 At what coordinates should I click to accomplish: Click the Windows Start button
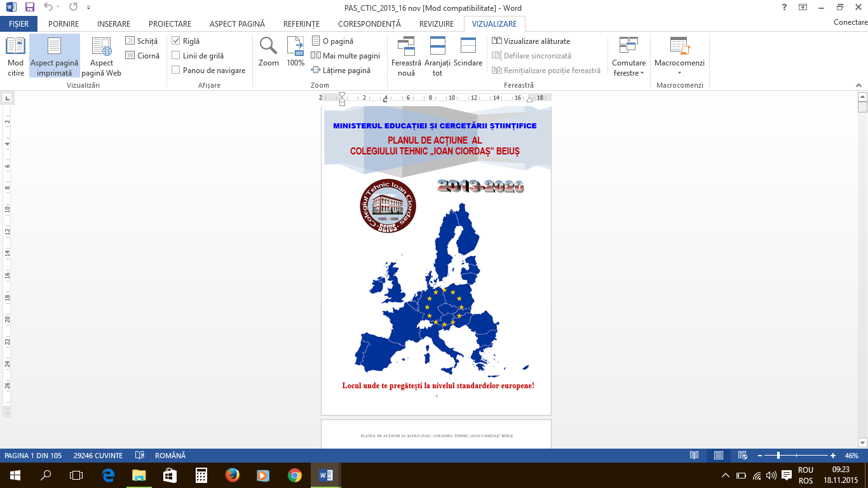(x=15, y=475)
